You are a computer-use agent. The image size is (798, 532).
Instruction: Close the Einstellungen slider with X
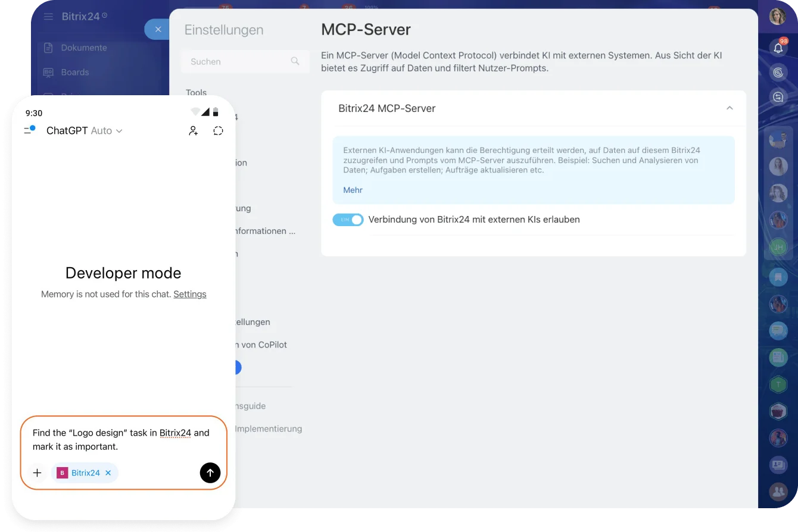click(x=158, y=29)
